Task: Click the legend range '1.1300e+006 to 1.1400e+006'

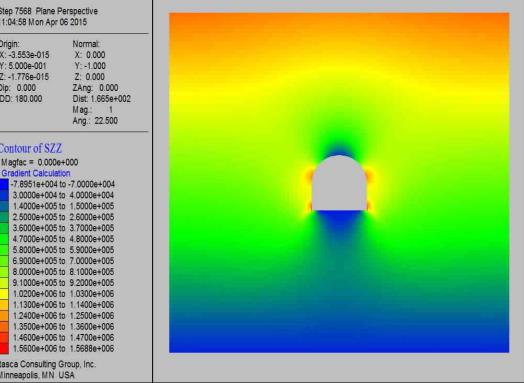Action: click(63, 305)
